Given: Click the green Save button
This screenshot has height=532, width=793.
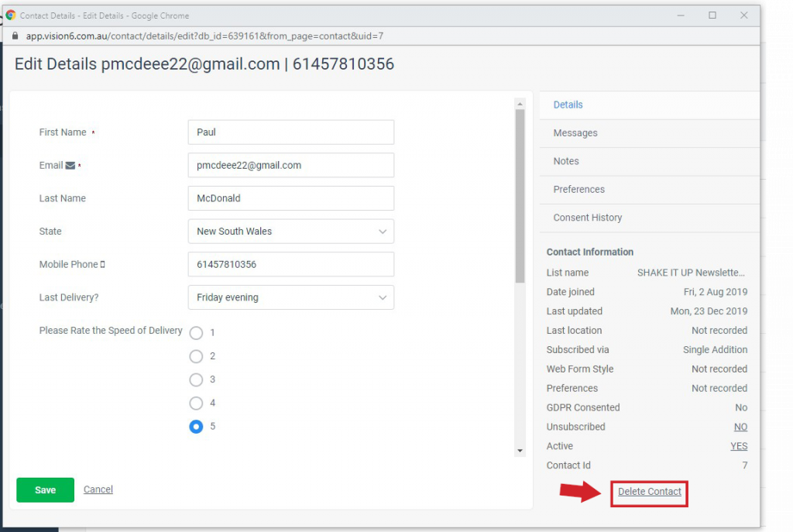Looking at the screenshot, I should [x=45, y=490].
